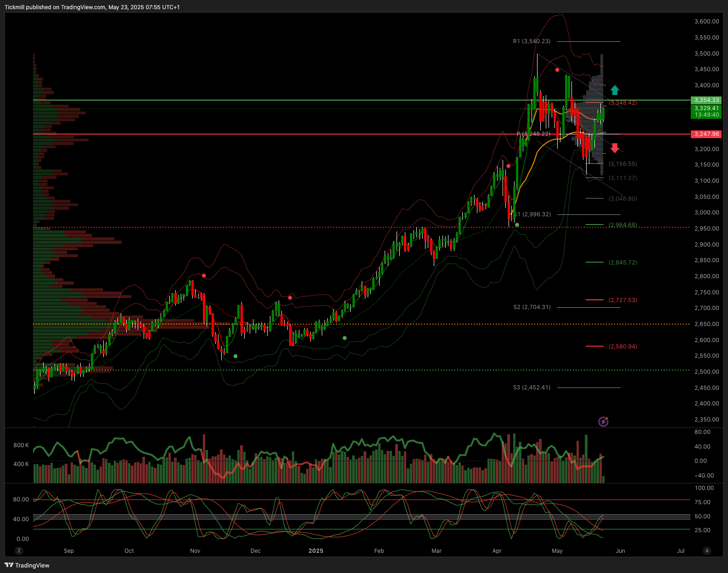Click the Dec label on time axis
This screenshot has width=728, height=573.
pyautogui.click(x=256, y=551)
